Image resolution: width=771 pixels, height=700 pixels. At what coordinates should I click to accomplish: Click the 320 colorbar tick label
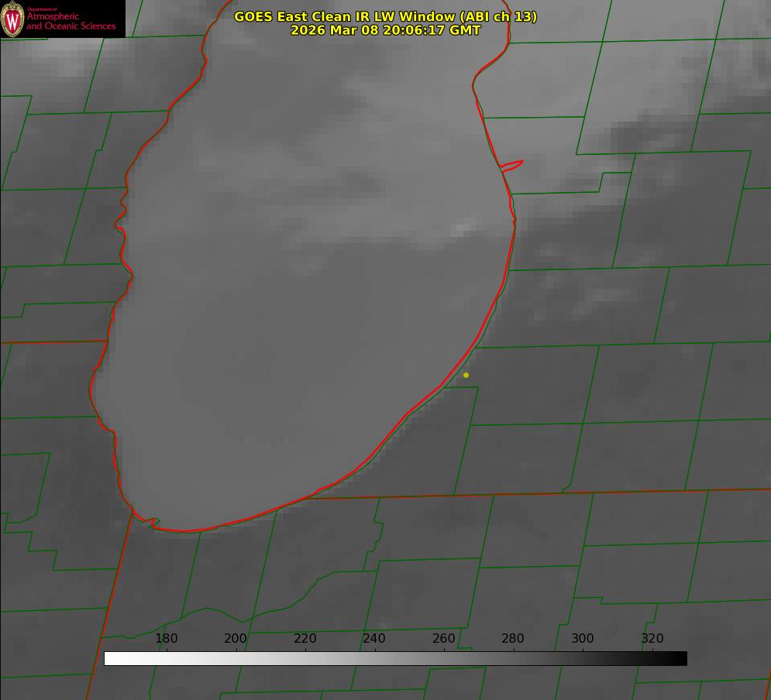[x=652, y=639]
